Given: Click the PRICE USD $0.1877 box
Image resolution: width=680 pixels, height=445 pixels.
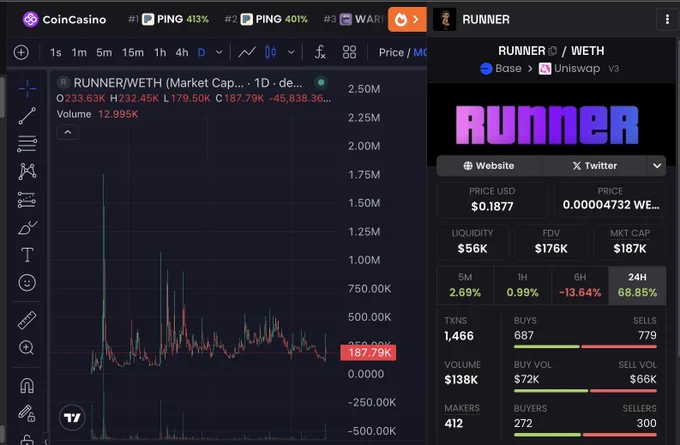Looking at the screenshot, I should pyautogui.click(x=492, y=200).
